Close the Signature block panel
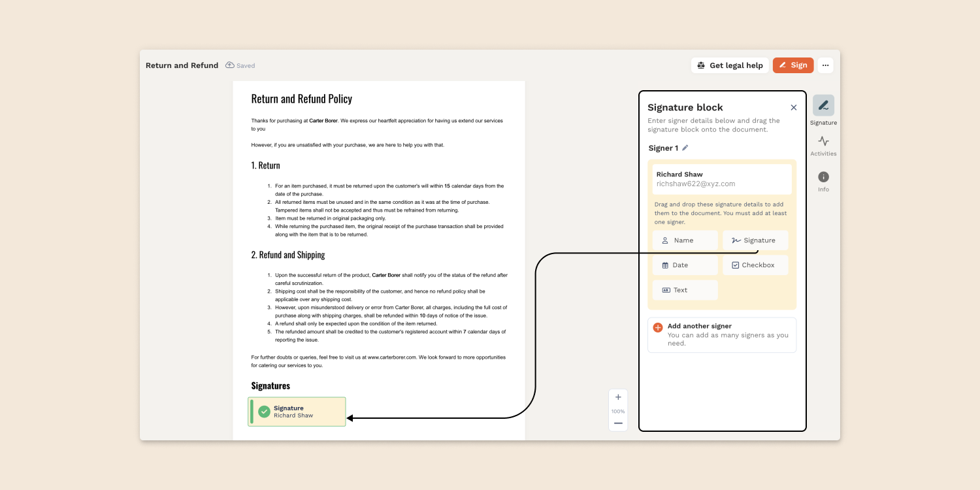980x490 pixels. tap(793, 108)
